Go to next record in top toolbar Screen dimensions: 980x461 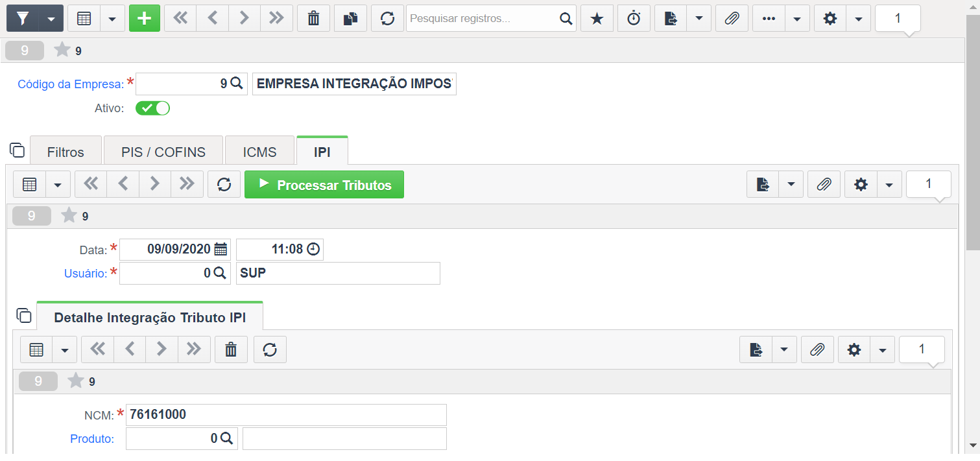click(x=244, y=18)
